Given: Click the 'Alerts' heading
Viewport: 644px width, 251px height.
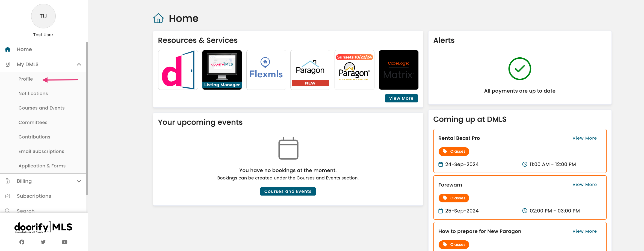Looking at the screenshot, I should pos(444,40).
